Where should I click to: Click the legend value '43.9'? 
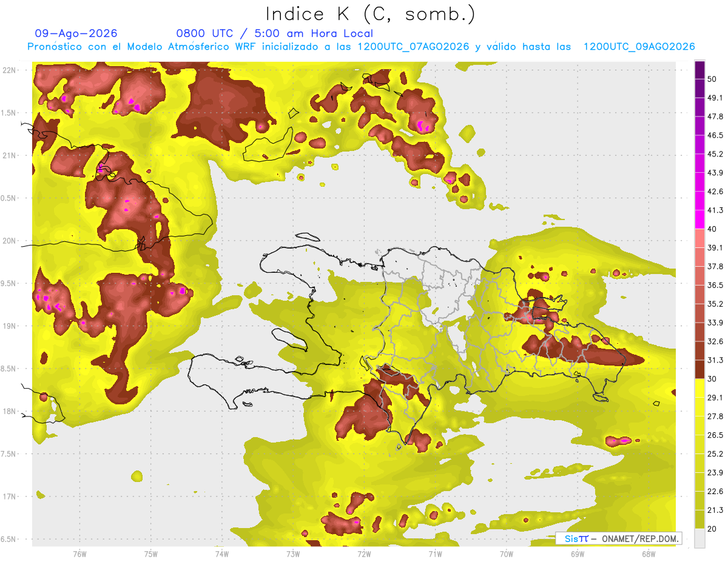pyautogui.click(x=715, y=173)
